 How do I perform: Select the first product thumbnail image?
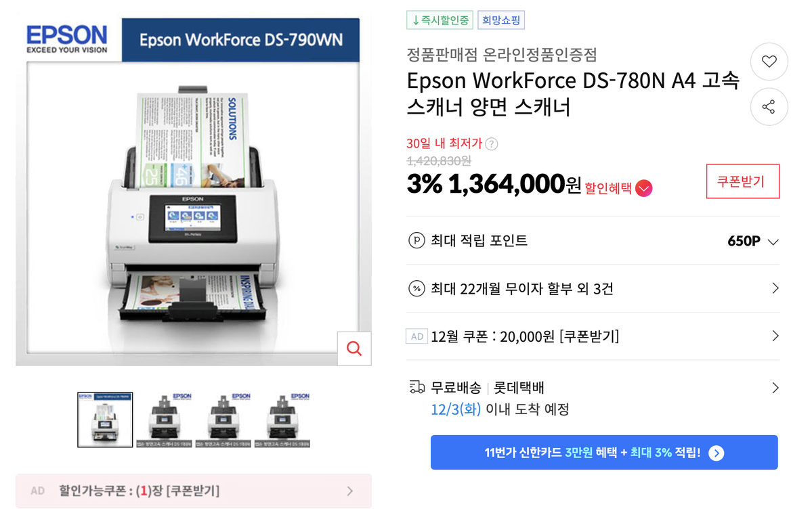(x=105, y=420)
